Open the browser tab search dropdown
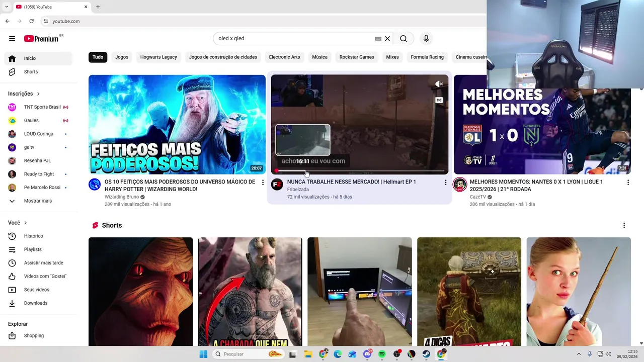644x362 pixels. coord(7,7)
